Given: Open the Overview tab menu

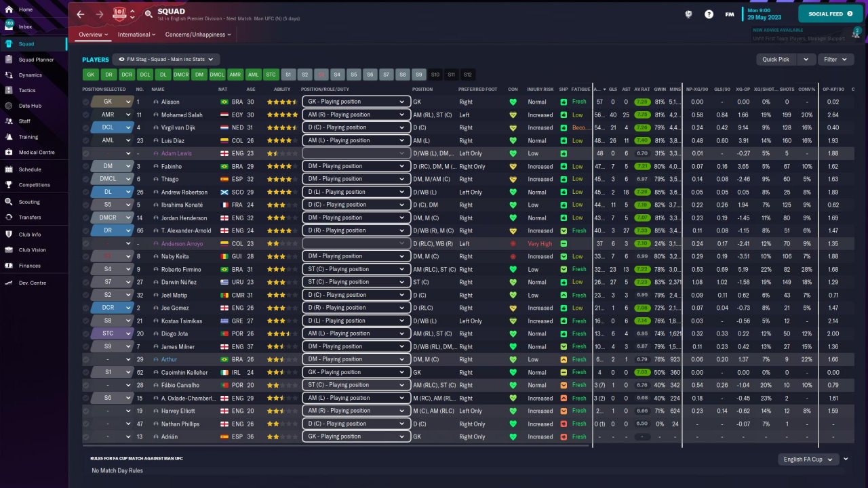Looking at the screenshot, I should pos(94,35).
